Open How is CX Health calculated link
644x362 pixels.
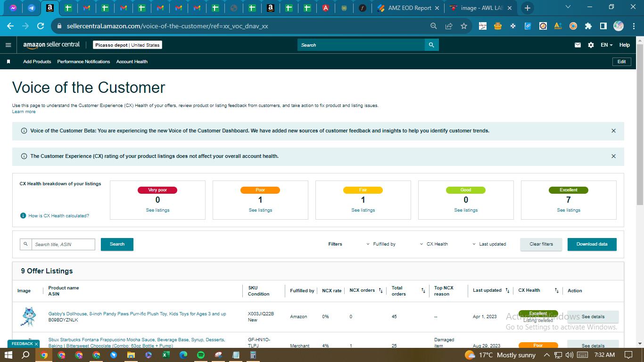(58, 216)
